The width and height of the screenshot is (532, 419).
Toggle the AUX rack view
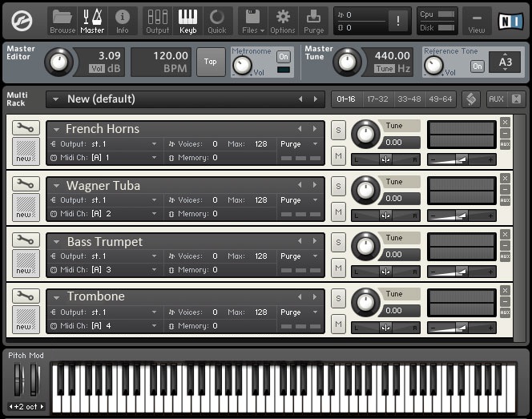pos(496,99)
